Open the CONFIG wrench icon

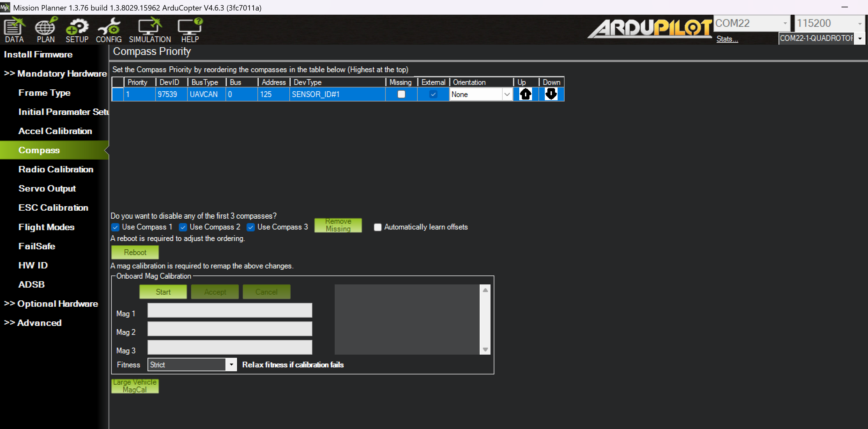pyautogui.click(x=109, y=30)
